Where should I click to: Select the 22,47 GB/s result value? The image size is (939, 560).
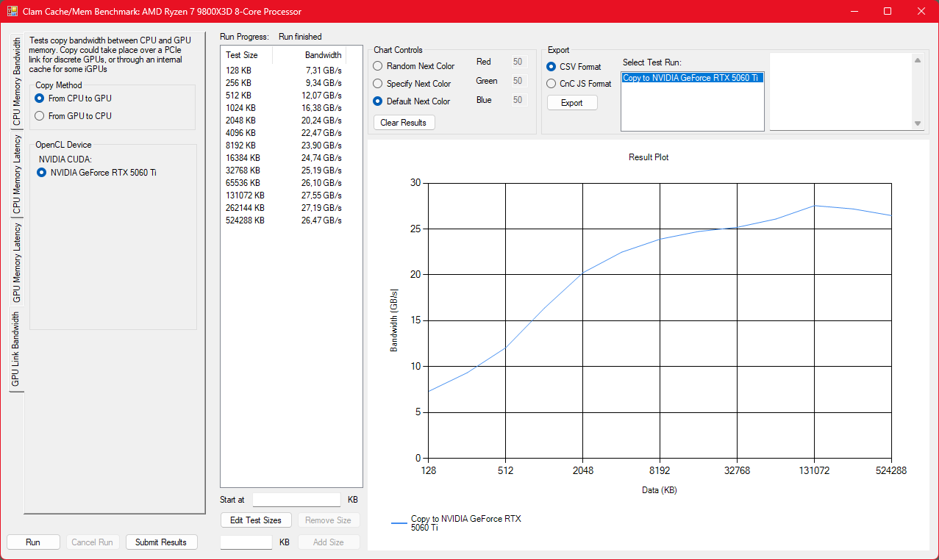[x=321, y=133]
